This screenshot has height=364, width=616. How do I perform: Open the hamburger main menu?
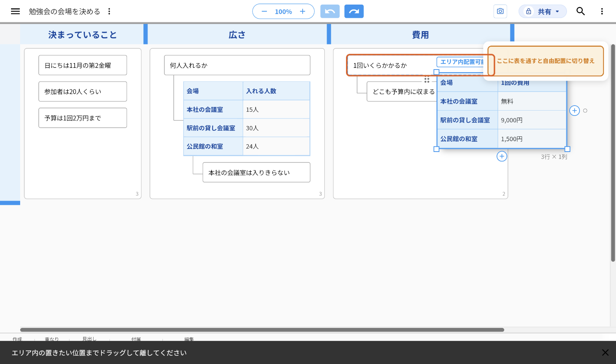(x=15, y=11)
